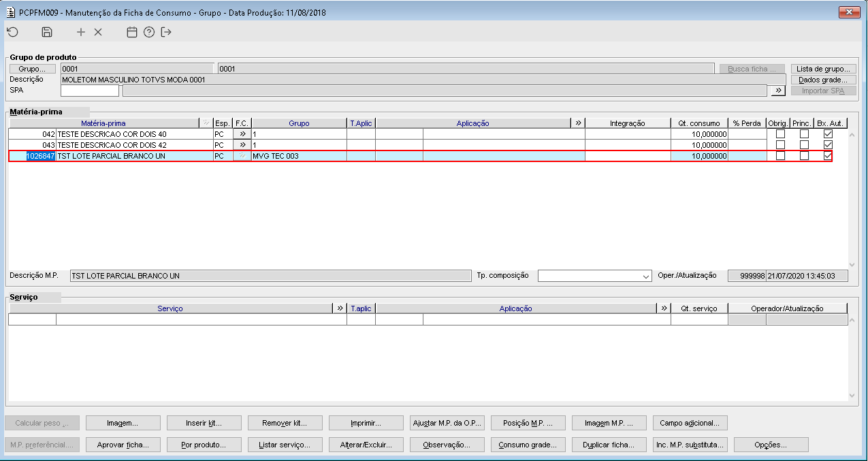This screenshot has width=868, height=461.
Task: Click the undo/refresh arrow toolbar icon
Action: (x=12, y=32)
